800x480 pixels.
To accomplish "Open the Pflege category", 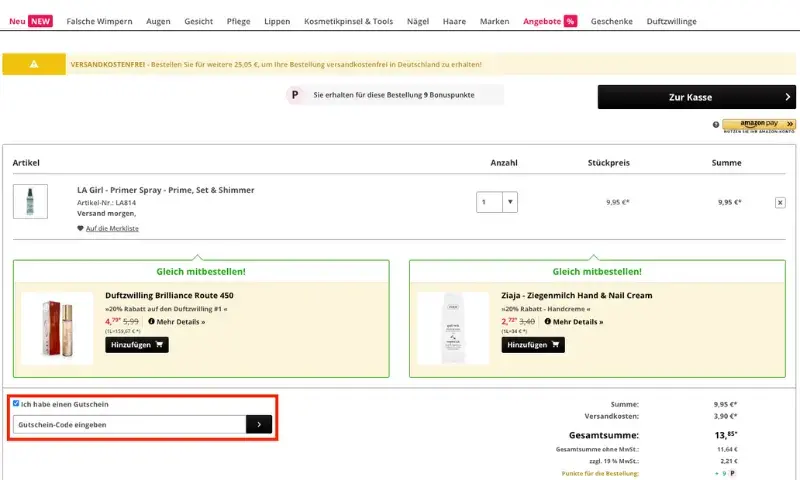I will (238, 21).
